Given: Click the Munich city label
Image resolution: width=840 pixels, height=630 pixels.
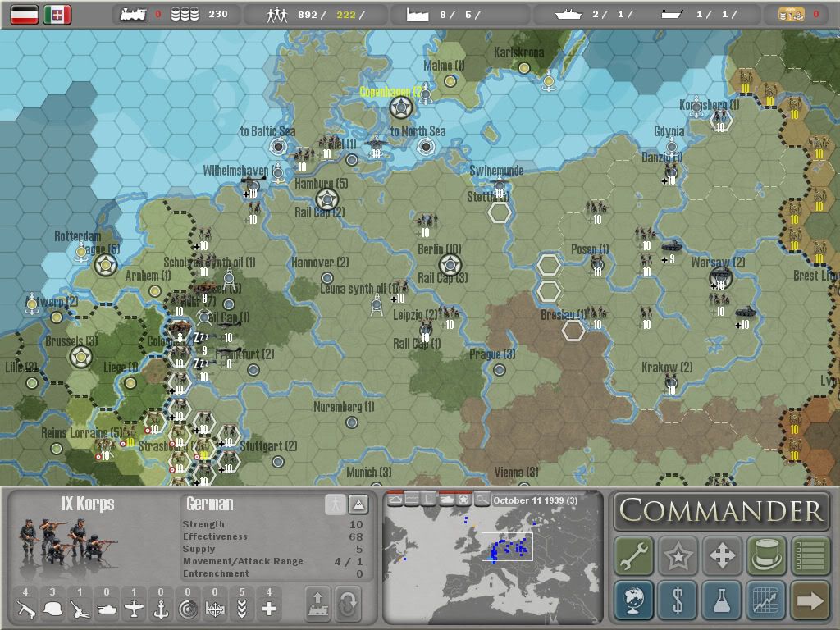Looking at the screenshot, I should [x=368, y=472].
